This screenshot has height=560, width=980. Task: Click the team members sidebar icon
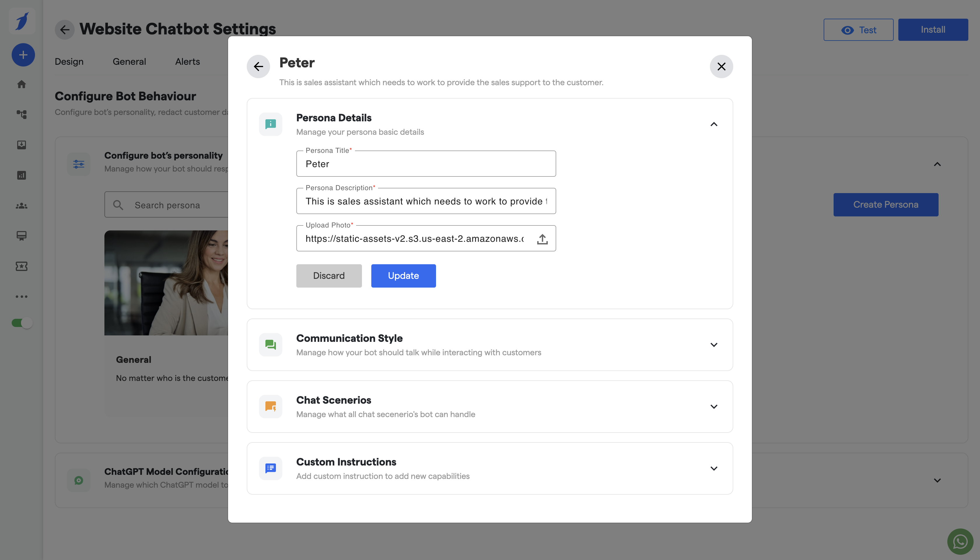(22, 206)
